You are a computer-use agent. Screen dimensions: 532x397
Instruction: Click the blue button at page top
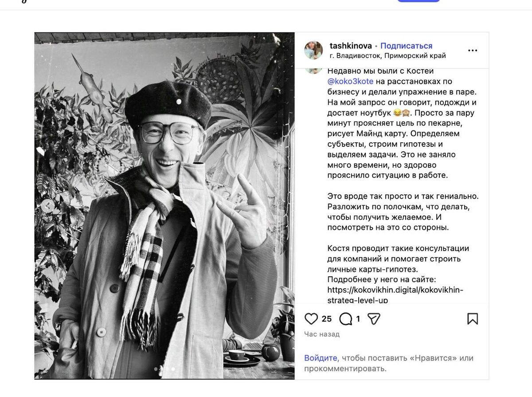(x=418, y=1)
